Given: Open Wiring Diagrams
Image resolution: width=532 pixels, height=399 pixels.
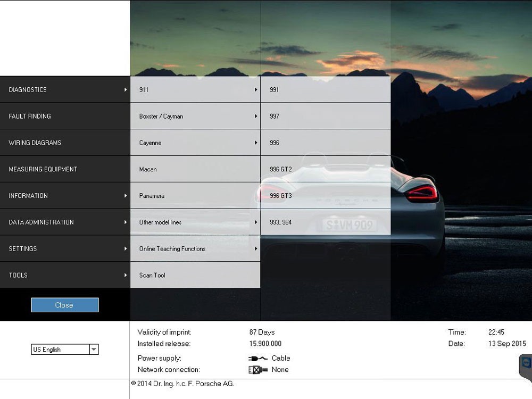Looking at the screenshot, I should [65, 143].
